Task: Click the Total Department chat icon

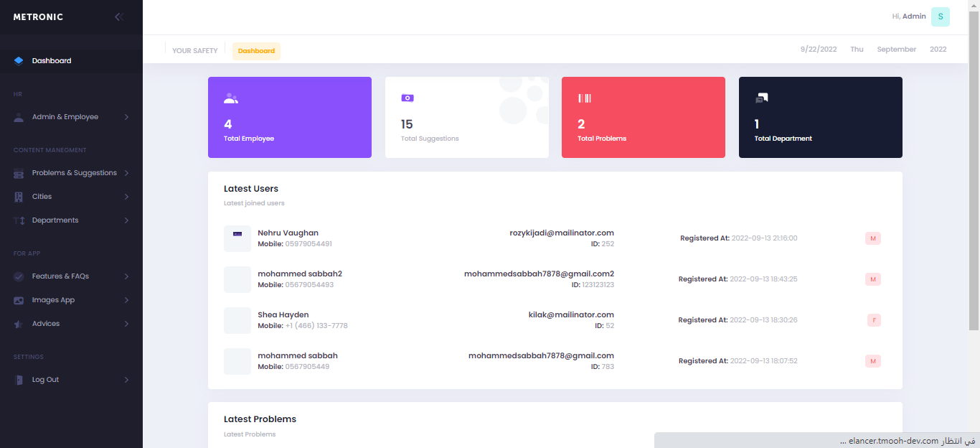Action: coord(761,98)
